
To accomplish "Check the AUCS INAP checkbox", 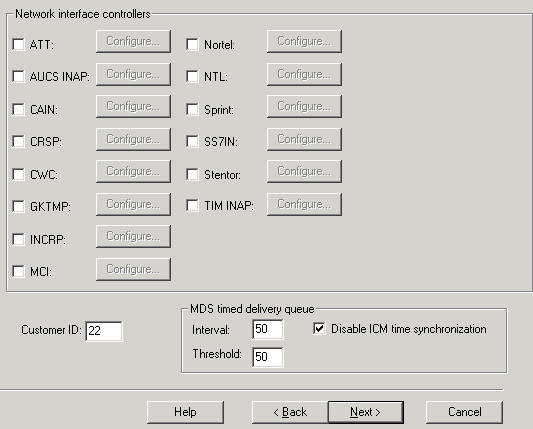I will (18, 76).
